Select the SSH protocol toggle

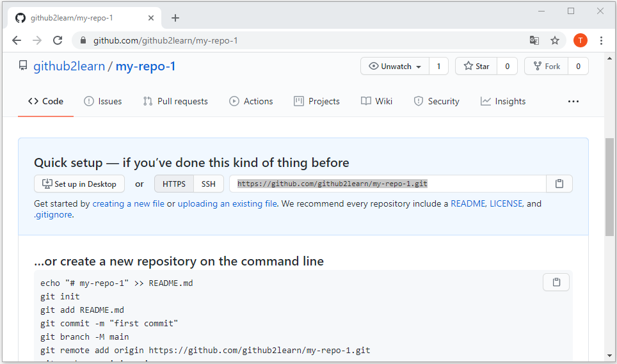(209, 184)
